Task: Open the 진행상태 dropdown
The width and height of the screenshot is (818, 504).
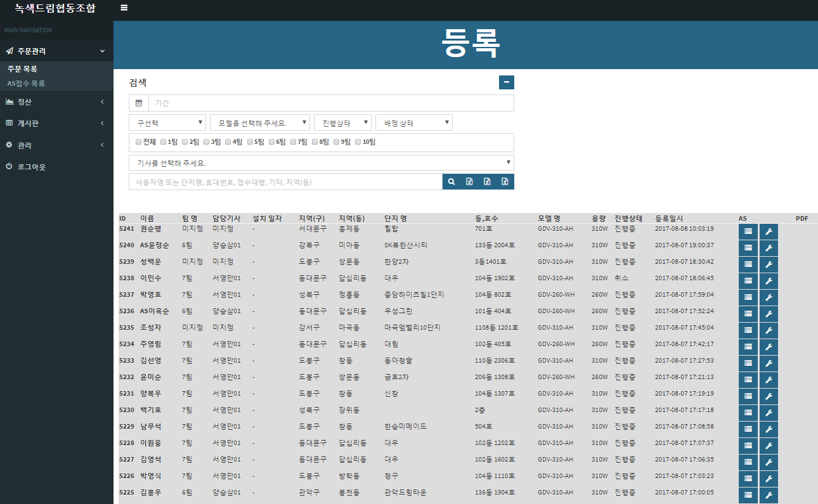Action: [x=342, y=122]
